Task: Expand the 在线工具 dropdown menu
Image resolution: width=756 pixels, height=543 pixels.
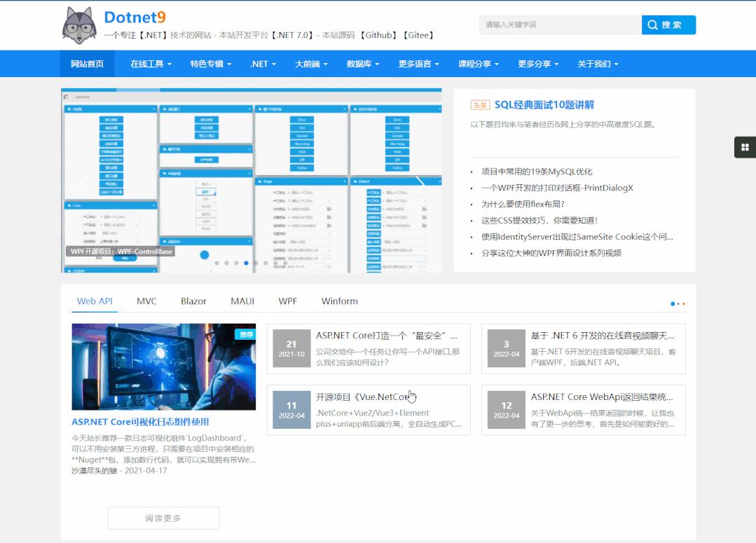Action: point(151,64)
